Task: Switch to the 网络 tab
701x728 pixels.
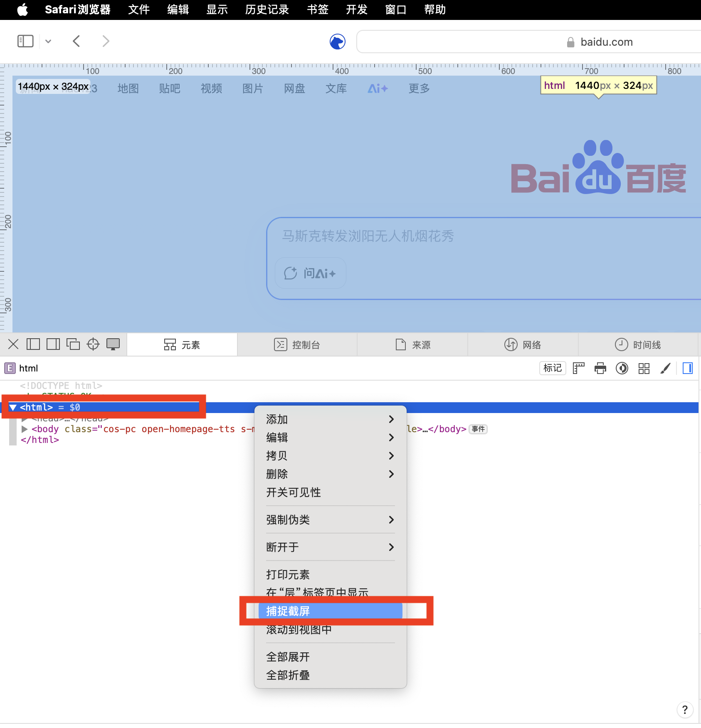Action: point(523,344)
